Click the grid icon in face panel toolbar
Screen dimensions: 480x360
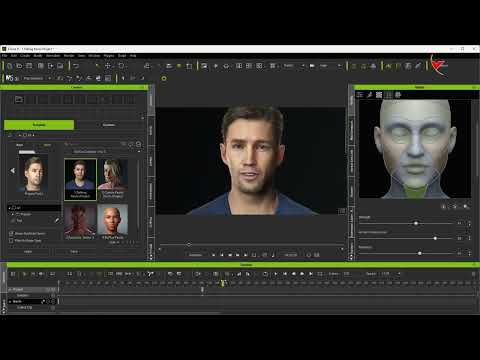pos(379,95)
